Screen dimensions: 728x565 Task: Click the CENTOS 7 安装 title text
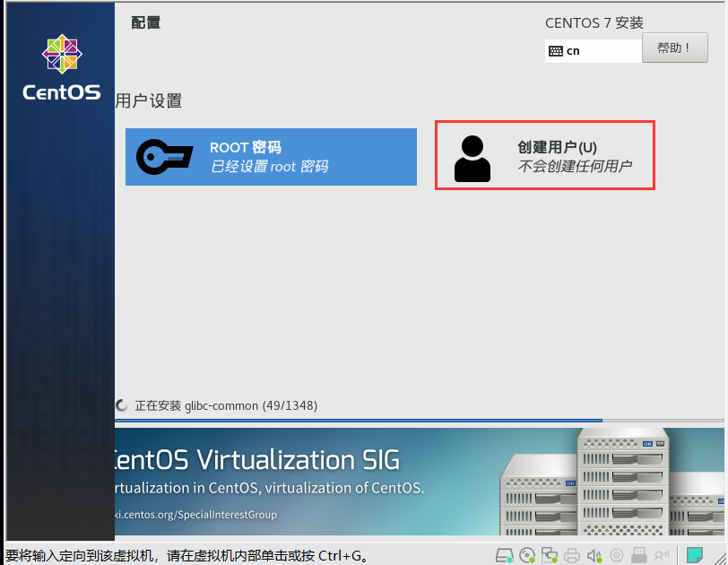[x=594, y=22]
